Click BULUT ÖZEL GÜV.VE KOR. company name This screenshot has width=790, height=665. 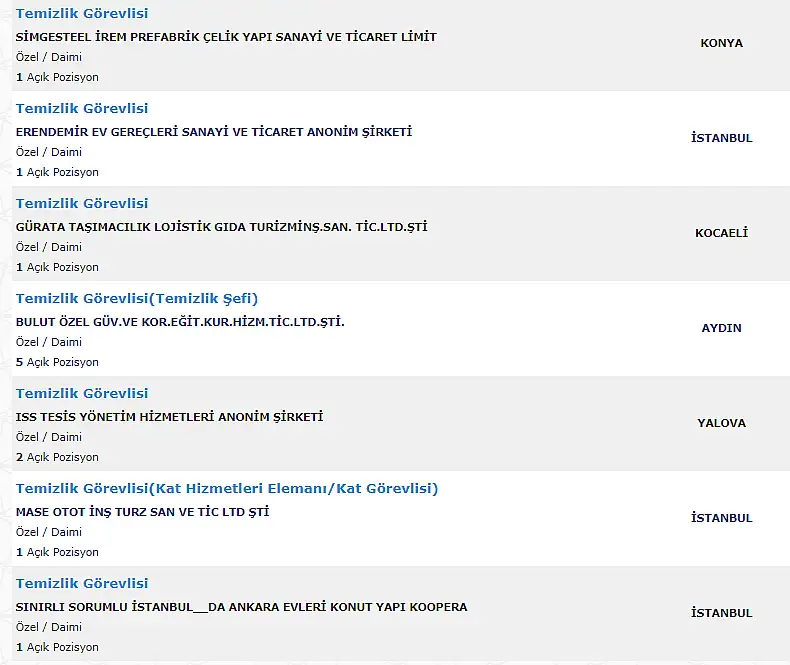pyautogui.click(x=180, y=322)
